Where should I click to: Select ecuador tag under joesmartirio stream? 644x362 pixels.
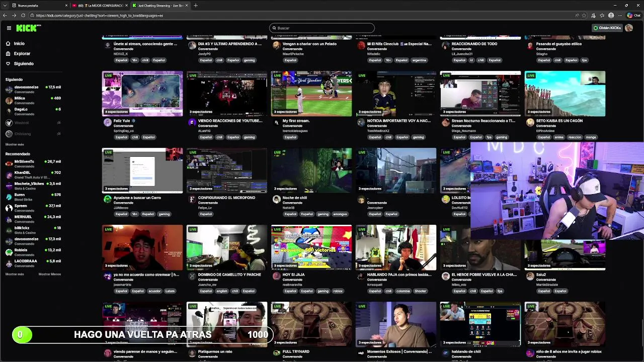click(155, 291)
